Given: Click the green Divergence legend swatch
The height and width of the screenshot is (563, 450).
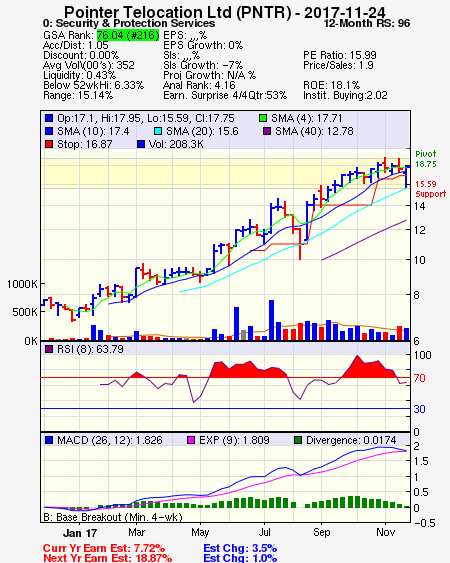Looking at the screenshot, I should pyautogui.click(x=298, y=440).
